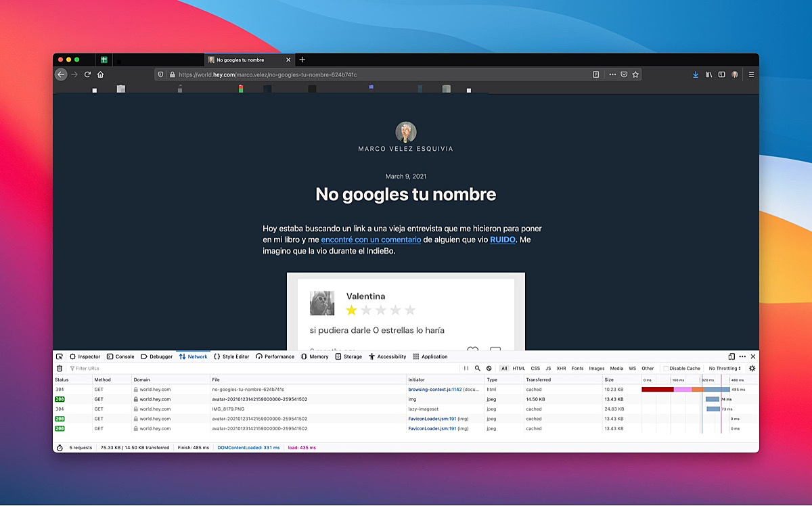Screen dimensions: 812x506
Task: Switch to the pinned green spreadsheet tab
Action: tap(104, 60)
